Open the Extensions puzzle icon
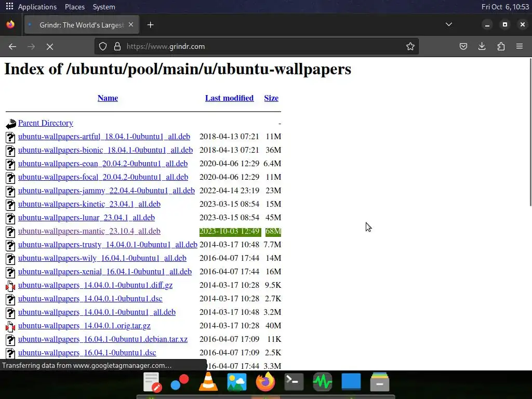The width and height of the screenshot is (532, 399). pos(501,46)
